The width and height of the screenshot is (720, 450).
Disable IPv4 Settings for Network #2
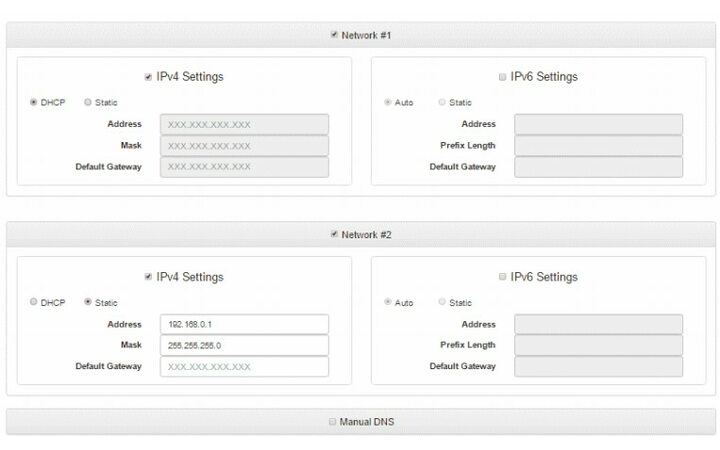click(148, 277)
